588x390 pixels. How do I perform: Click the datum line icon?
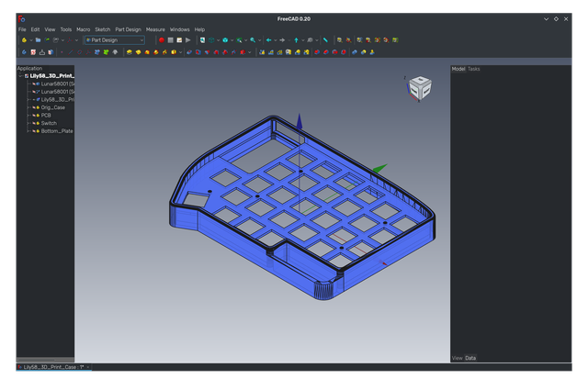click(x=71, y=52)
